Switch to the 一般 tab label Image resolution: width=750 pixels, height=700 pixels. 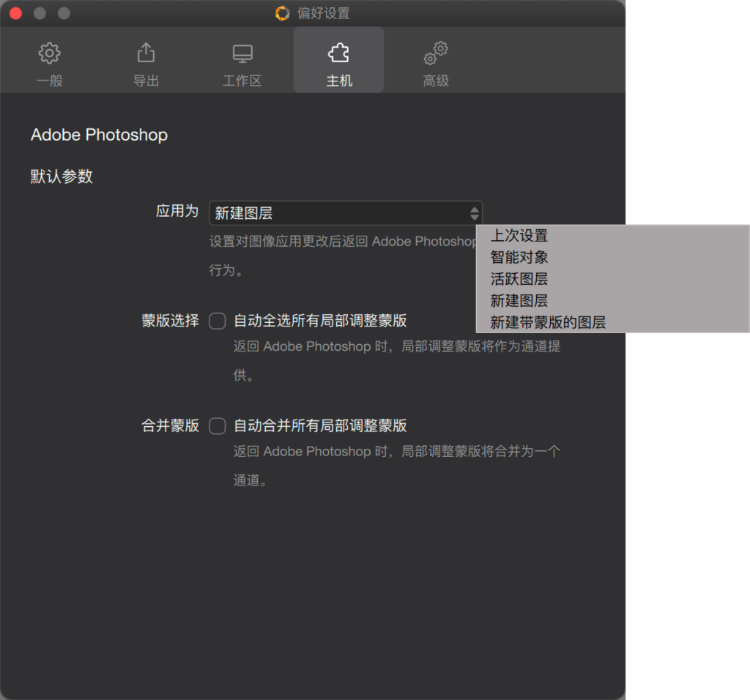coord(50,81)
